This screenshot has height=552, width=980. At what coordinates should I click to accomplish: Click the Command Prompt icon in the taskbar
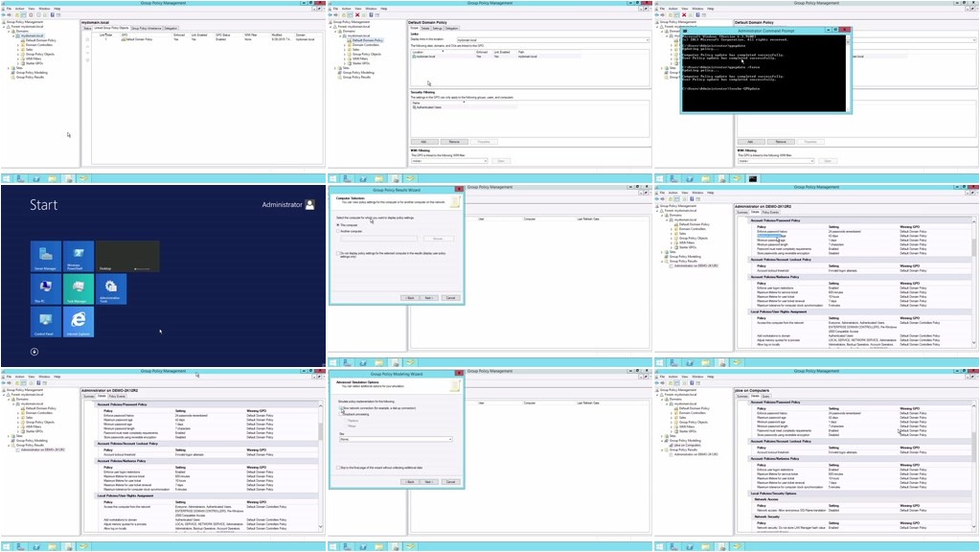[753, 179]
